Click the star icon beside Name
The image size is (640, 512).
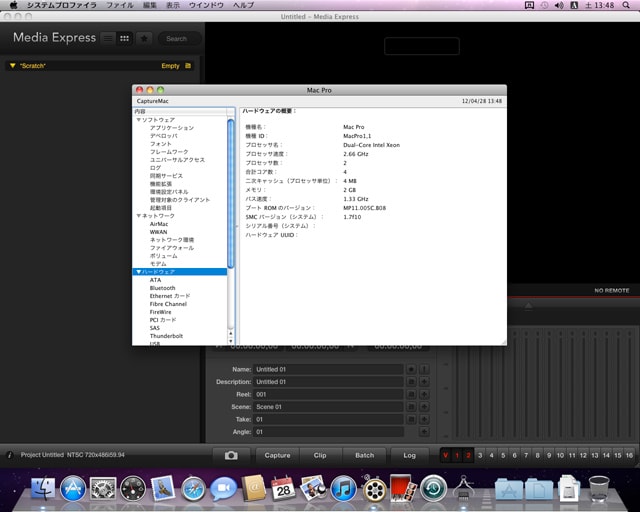tap(411, 370)
